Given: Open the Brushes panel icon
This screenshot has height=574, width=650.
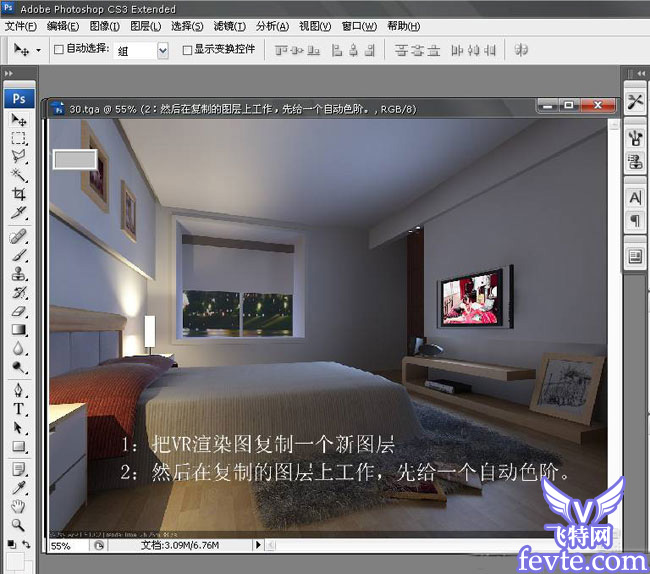Looking at the screenshot, I should click(635, 138).
